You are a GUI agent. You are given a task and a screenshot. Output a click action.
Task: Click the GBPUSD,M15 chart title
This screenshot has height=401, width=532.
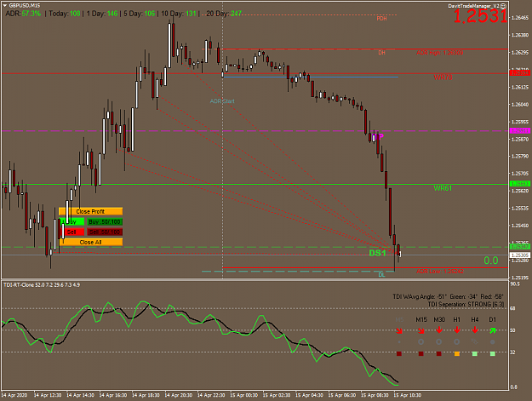(x=25, y=5)
